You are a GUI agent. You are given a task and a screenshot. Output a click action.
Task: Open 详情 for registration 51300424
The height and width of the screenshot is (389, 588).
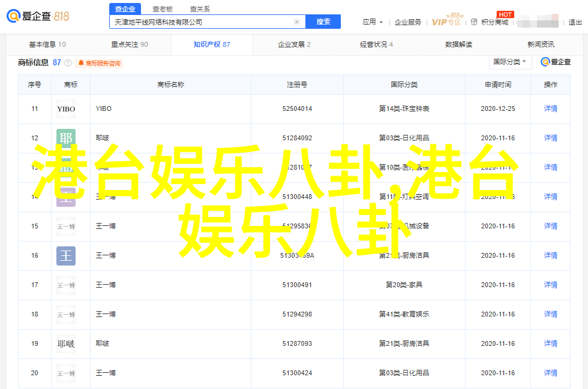[551, 373]
